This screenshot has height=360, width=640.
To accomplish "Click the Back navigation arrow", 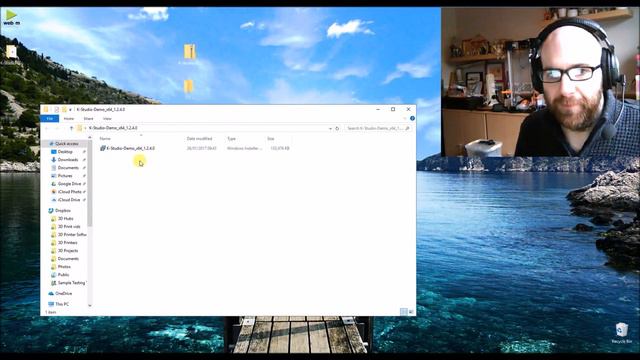I will pos(47,128).
